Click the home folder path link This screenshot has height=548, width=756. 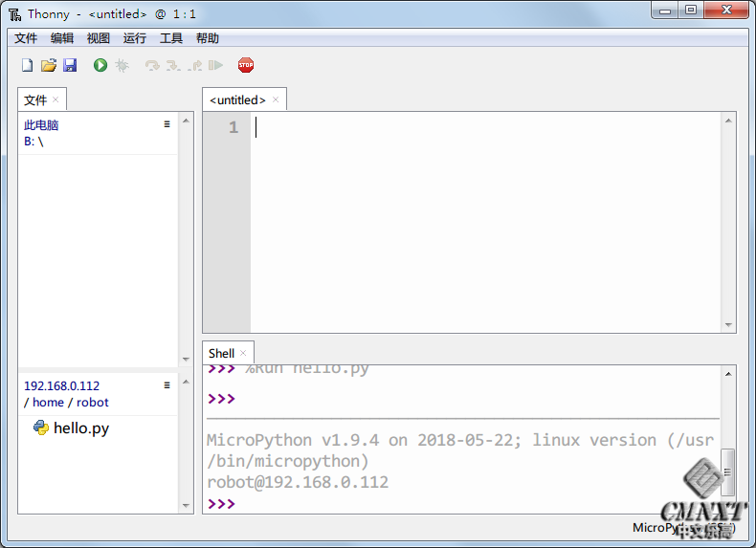[48, 403]
